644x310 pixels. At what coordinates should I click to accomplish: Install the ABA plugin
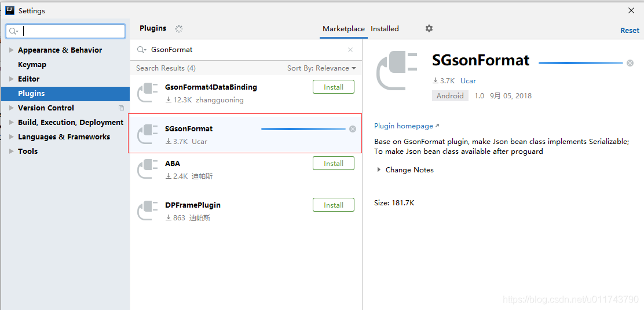[334, 163]
